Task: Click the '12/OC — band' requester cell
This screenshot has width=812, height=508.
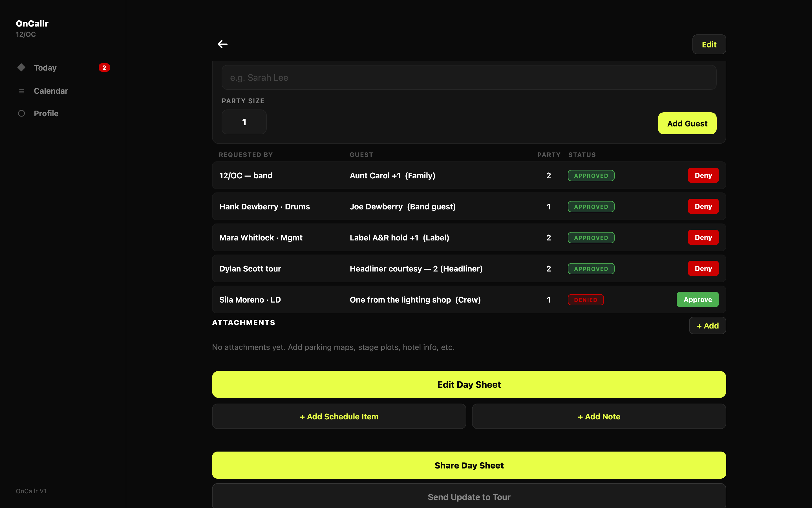Action: tap(246, 175)
